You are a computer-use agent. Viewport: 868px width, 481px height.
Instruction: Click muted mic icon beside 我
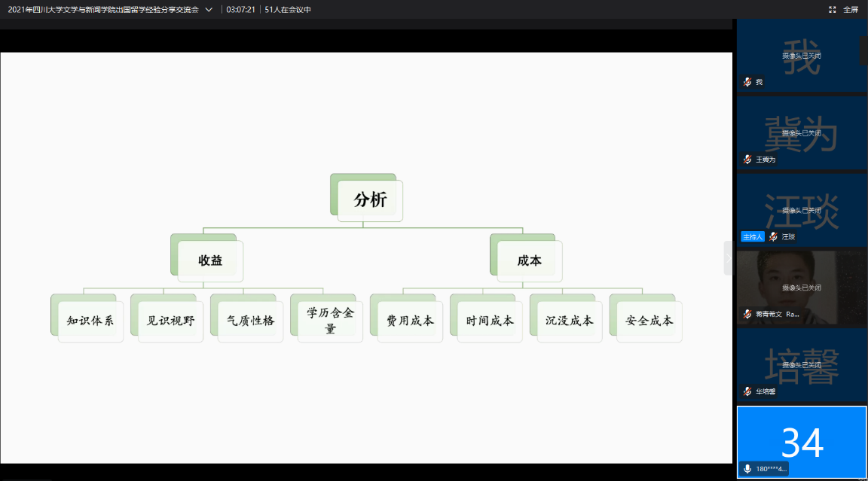tap(747, 82)
